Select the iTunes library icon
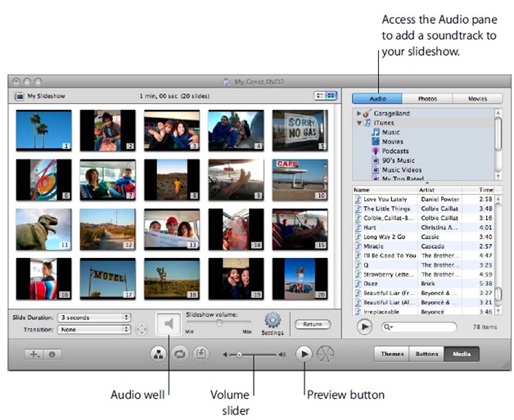The image size is (514, 420). tap(367, 123)
